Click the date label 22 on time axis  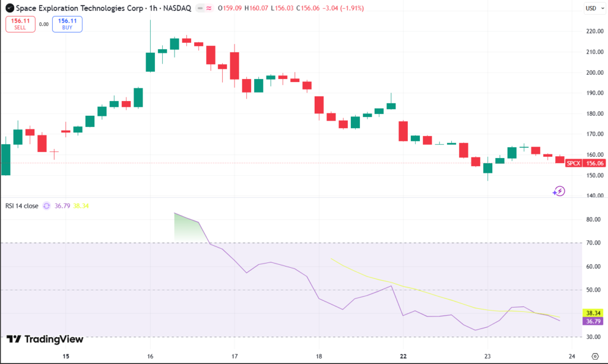coord(403,356)
